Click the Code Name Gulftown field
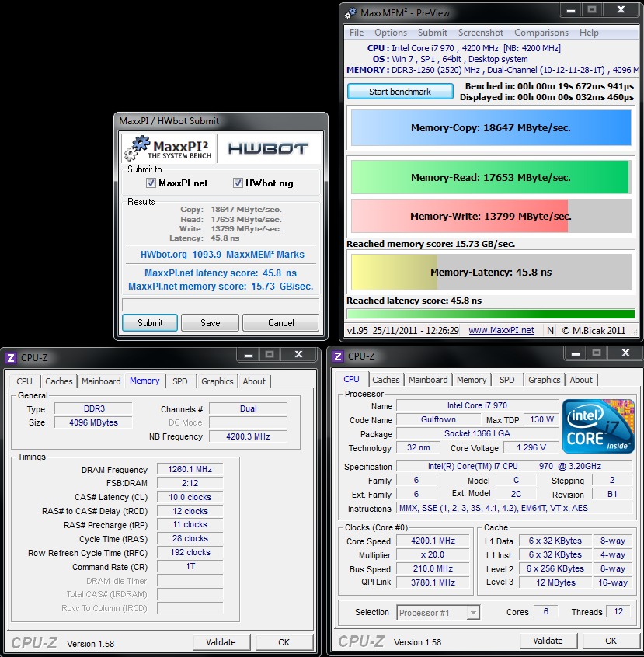Screen dimensions: 644x657 [439, 419]
